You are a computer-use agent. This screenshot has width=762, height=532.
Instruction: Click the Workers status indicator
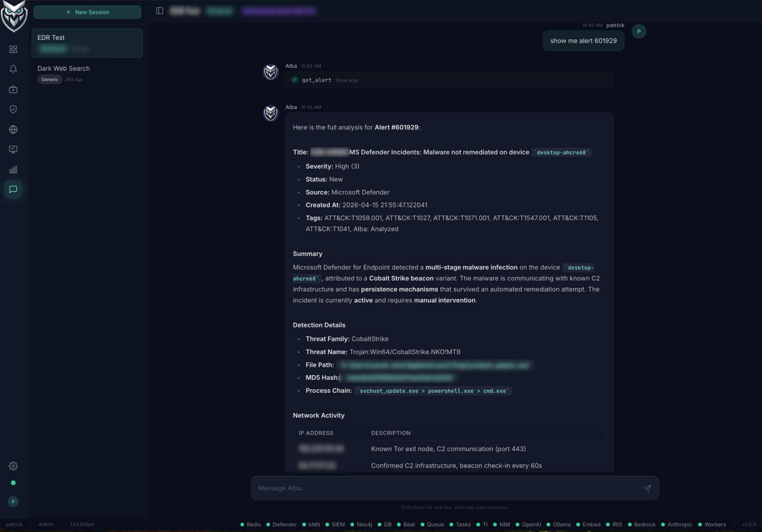click(x=712, y=524)
